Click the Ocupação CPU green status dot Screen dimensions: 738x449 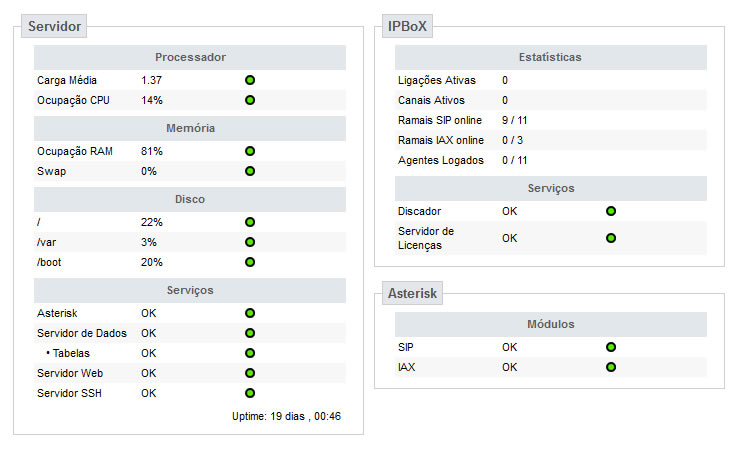click(x=250, y=100)
